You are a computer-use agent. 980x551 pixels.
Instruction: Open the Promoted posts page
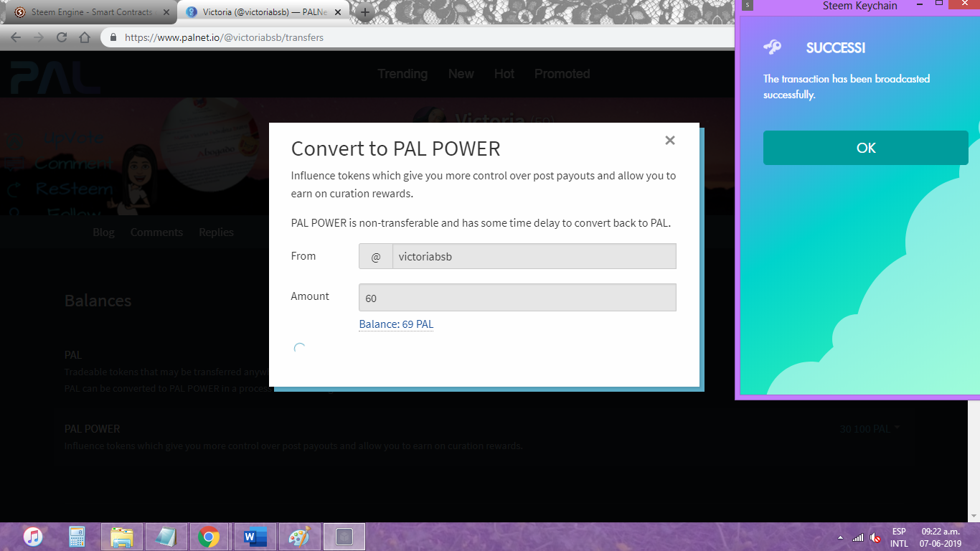point(562,74)
